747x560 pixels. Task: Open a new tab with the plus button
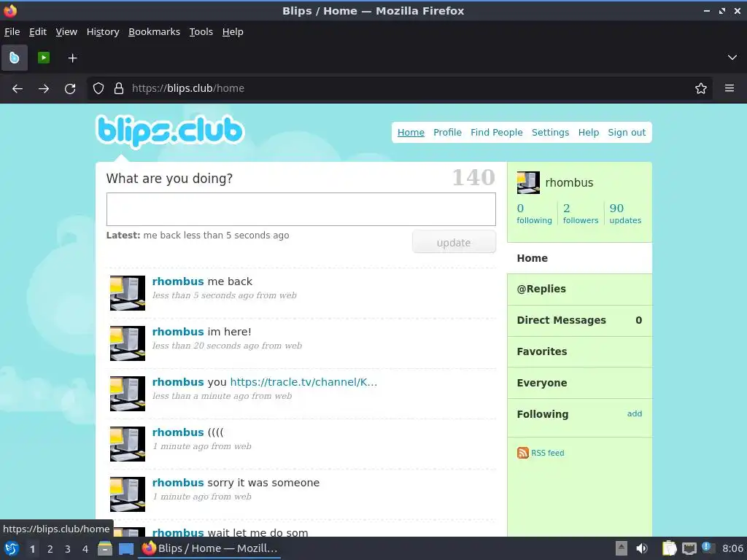[72, 58]
